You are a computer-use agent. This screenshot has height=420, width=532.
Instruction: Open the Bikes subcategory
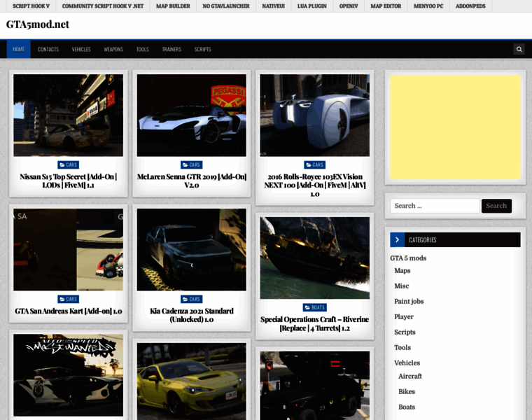(x=407, y=391)
